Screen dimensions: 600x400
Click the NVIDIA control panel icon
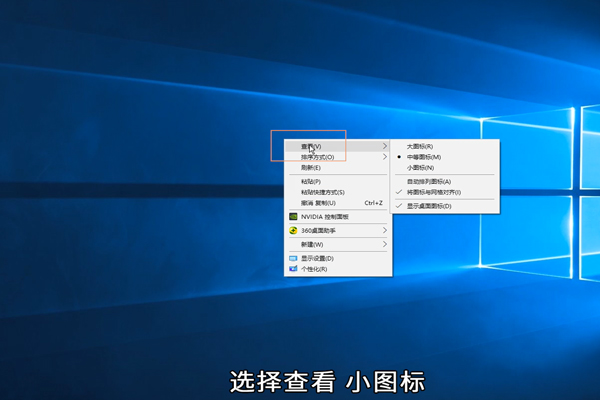click(x=293, y=217)
